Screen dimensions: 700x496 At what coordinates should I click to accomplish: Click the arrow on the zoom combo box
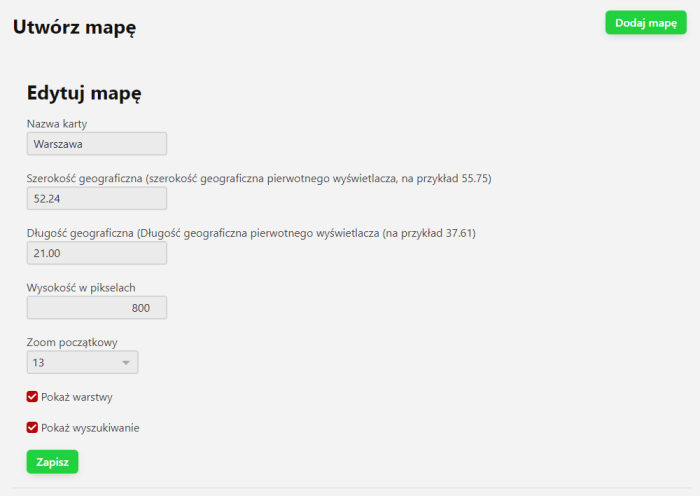[x=126, y=362]
